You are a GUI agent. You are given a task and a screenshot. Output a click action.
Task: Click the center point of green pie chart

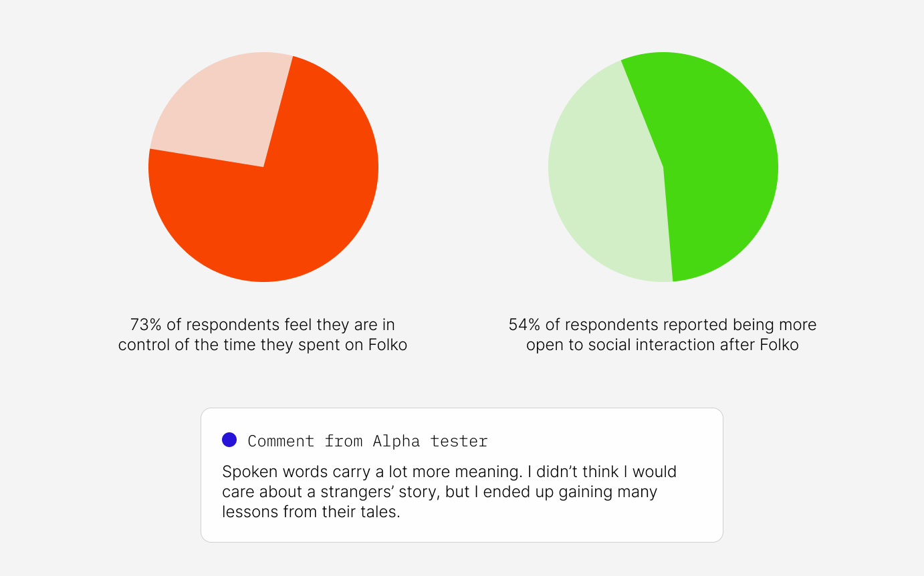pyautogui.click(x=663, y=167)
